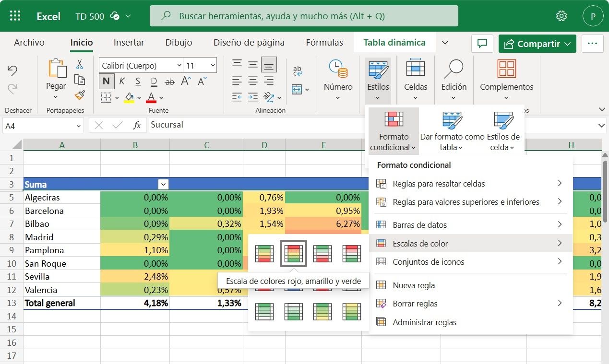609x364 pixels.
Task: Select the red-yellow-green color scale swatch
Action: [293, 254]
